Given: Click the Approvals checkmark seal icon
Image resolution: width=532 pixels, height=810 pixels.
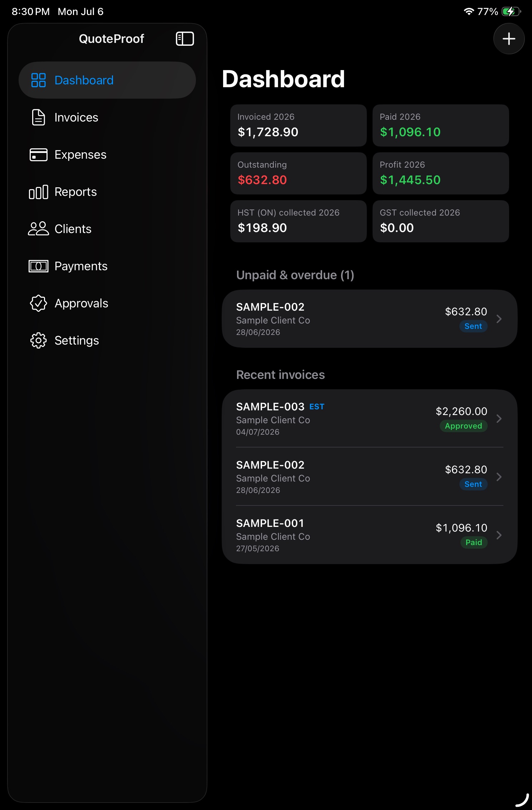Looking at the screenshot, I should pyautogui.click(x=38, y=303).
